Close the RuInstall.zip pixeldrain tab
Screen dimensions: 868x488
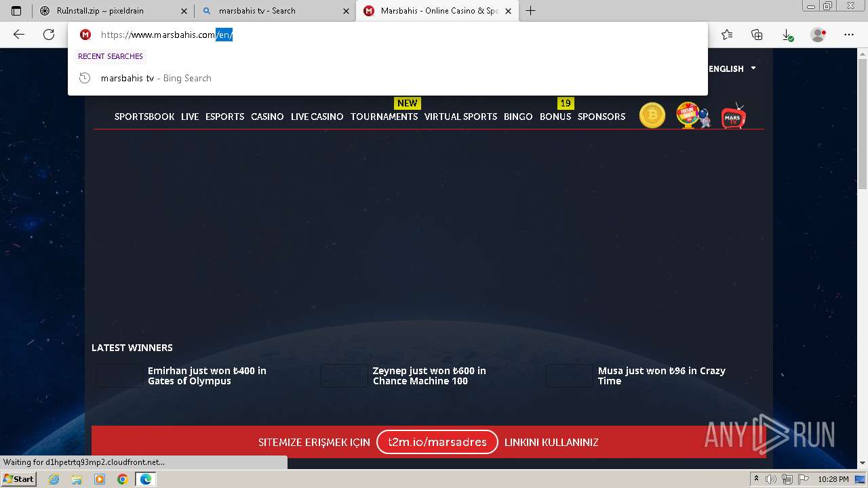[184, 11]
